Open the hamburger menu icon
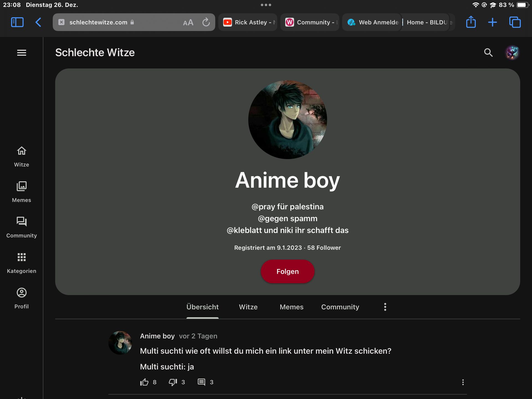The height and width of the screenshot is (399, 532). [22, 53]
